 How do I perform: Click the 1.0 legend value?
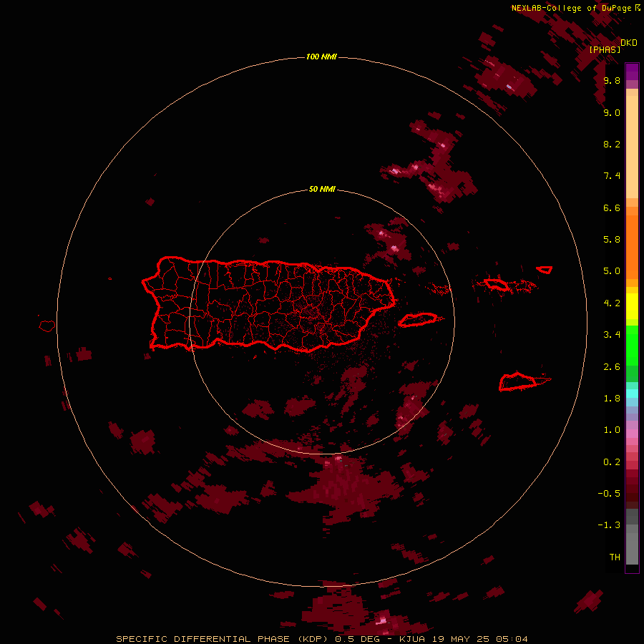click(x=612, y=430)
